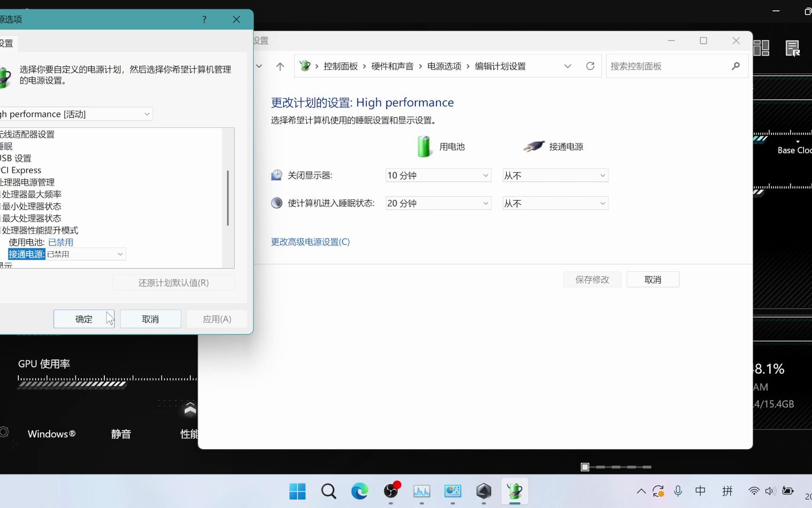Image resolution: width=812 pixels, height=508 pixels.
Task: Click 硬件和声音 breadcrumb
Action: pyautogui.click(x=392, y=66)
